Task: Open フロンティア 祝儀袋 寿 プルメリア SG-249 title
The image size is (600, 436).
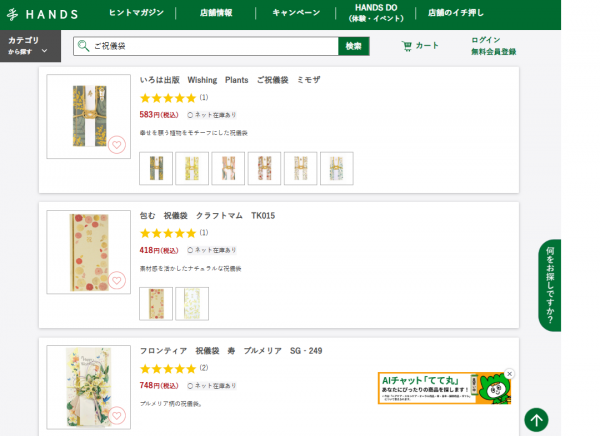Action: pyautogui.click(x=231, y=351)
